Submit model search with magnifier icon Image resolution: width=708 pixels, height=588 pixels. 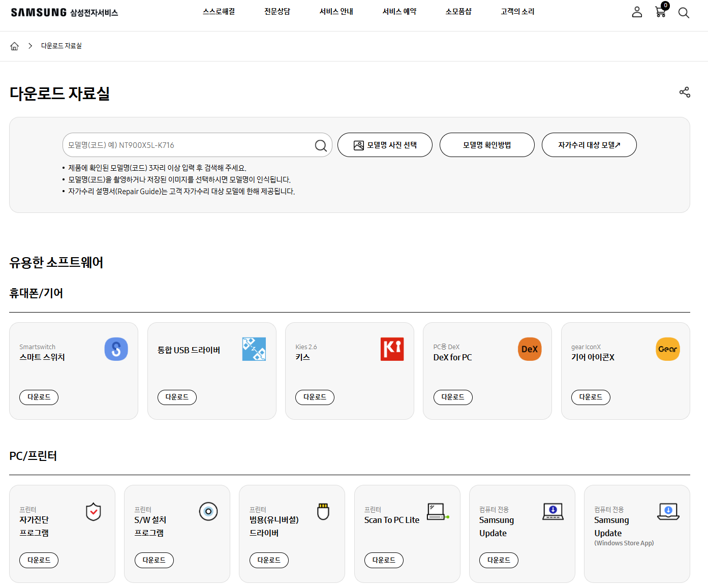321,145
